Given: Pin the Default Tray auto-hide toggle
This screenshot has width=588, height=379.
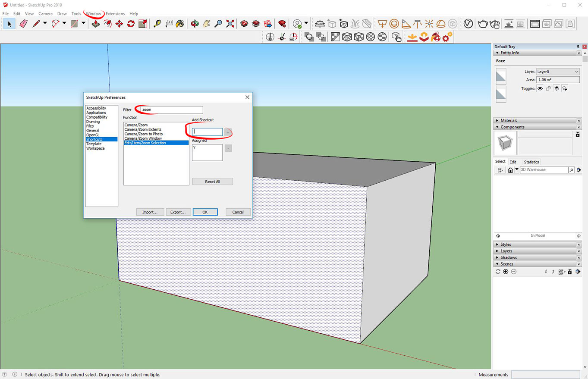Looking at the screenshot, I should coord(578,47).
